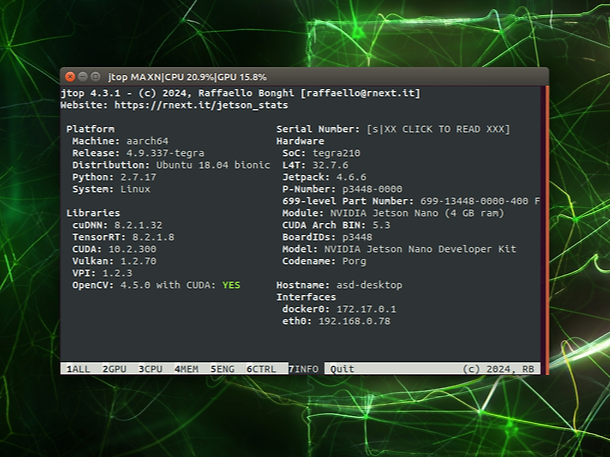Viewport: 610px width, 457px height.
Task: Click the CUDA Arch BIN: 5.3 line
Action: point(337,225)
